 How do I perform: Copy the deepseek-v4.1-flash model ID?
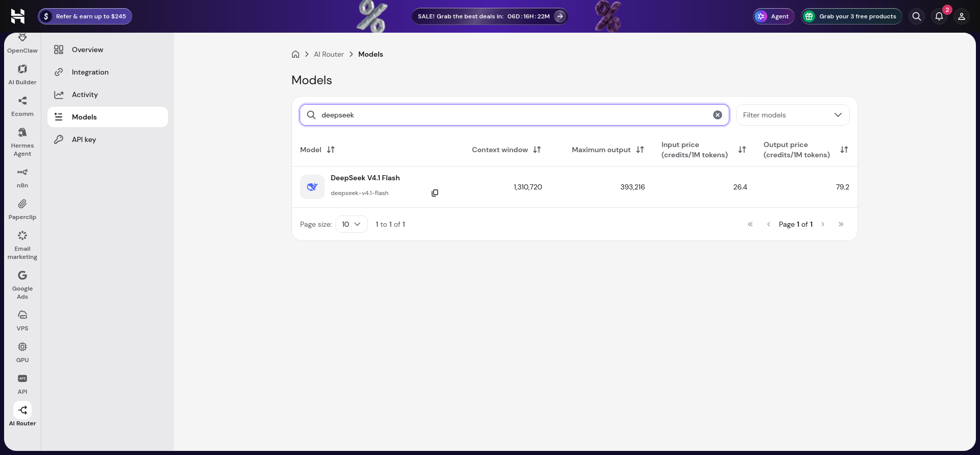click(435, 193)
